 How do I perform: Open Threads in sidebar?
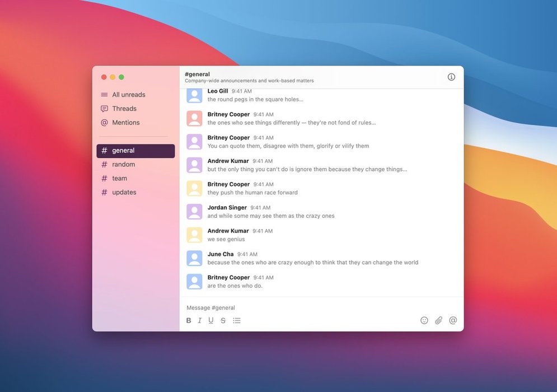coord(124,109)
